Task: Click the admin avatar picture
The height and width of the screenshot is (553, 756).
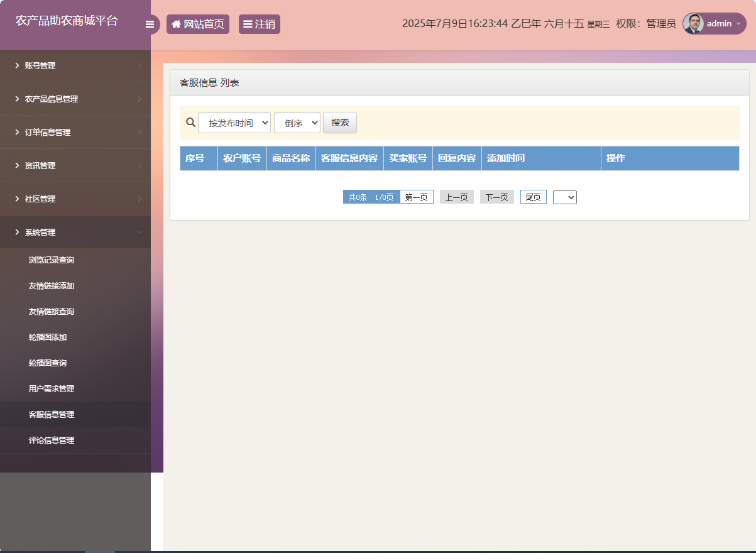Action: point(693,23)
